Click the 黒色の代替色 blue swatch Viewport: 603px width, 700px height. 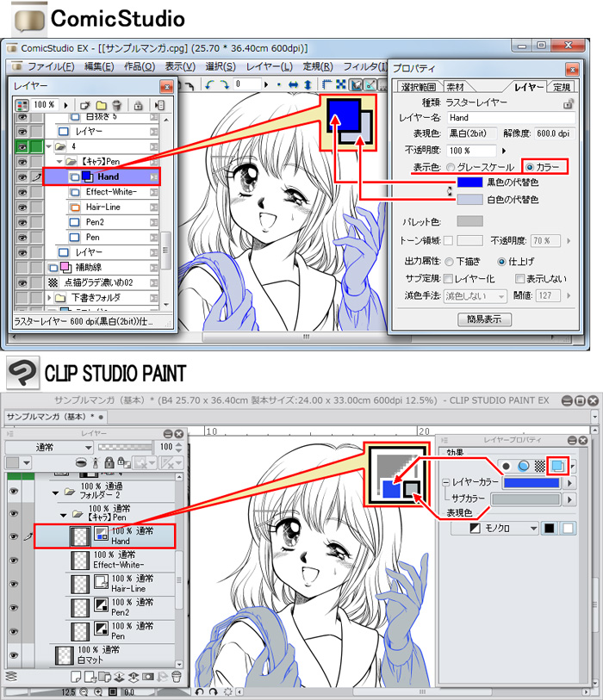point(469,183)
